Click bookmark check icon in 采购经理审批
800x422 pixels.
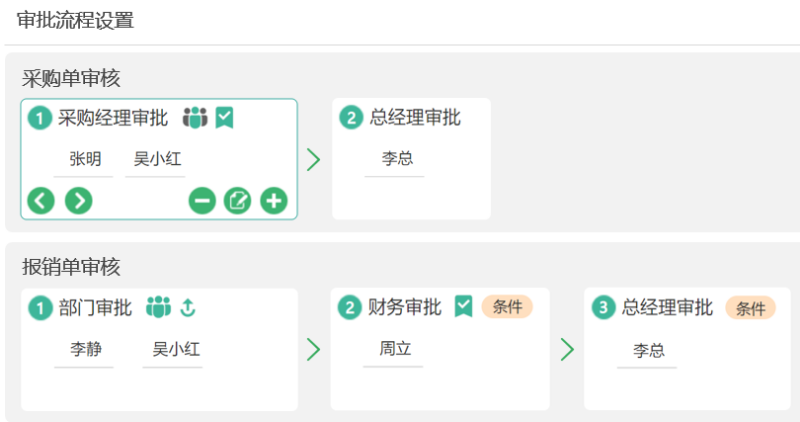[x=224, y=118]
